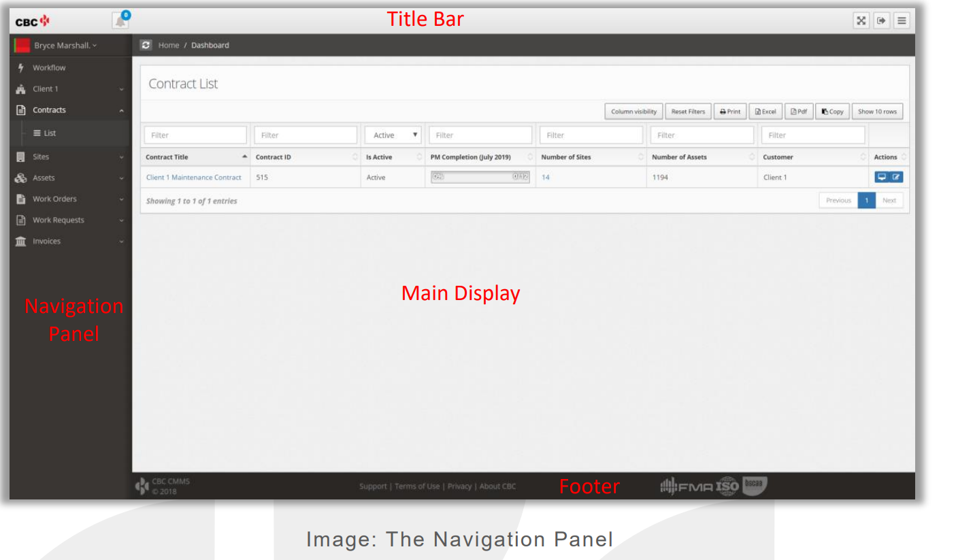The height and width of the screenshot is (560, 956).
Task: Expand the Invoices menu chevron
Action: [x=121, y=242]
